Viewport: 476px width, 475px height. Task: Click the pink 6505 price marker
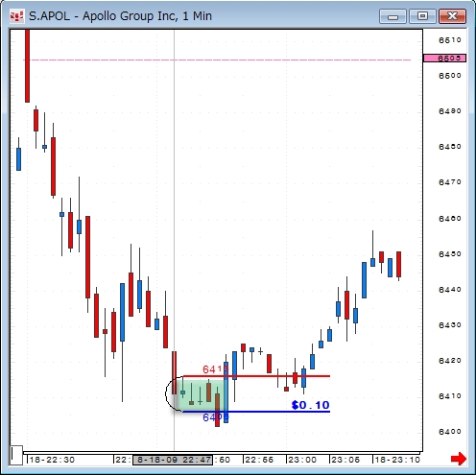[x=444, y=59]
